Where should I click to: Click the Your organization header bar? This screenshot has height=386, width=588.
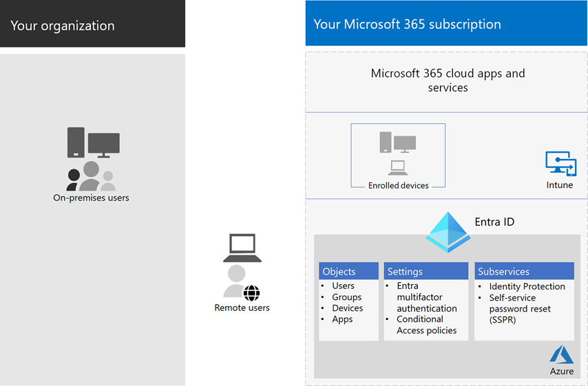coord(92,24)
